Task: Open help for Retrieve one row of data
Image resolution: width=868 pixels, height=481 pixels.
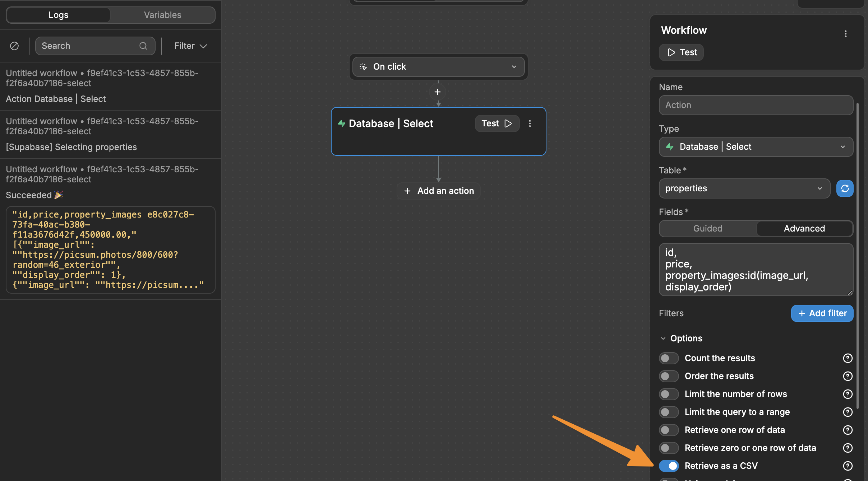Action: 848,430
